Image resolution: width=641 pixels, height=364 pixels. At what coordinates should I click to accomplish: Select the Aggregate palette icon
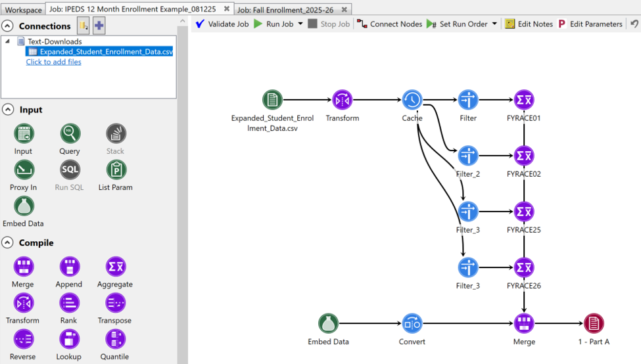coord(116,267)
